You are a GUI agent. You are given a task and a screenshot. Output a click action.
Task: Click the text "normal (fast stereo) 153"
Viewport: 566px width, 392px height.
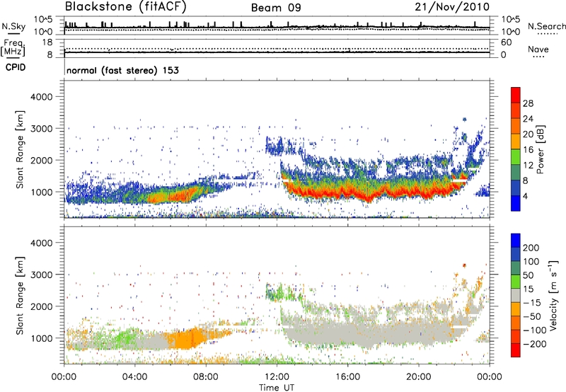(122, 70)
